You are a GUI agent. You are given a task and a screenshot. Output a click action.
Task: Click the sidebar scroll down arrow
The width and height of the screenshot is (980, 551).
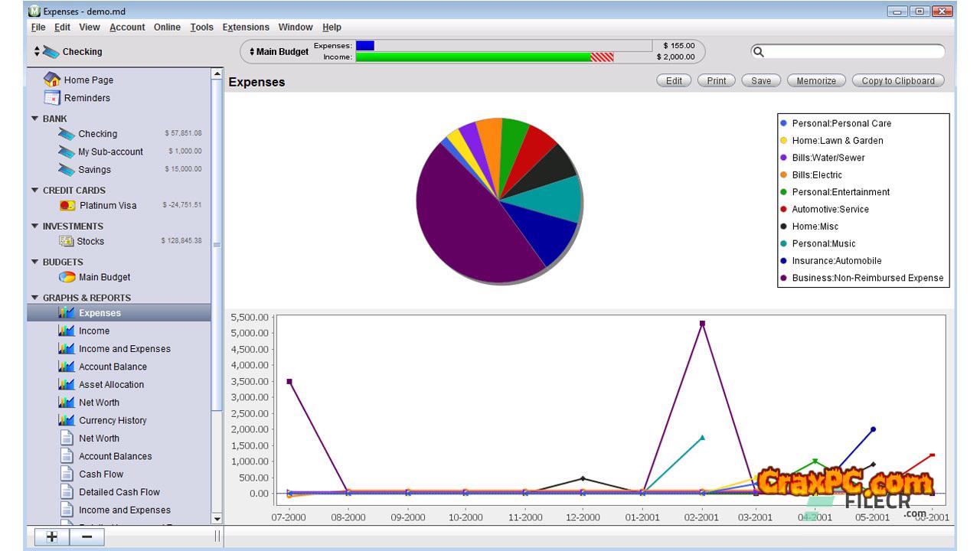217,519
